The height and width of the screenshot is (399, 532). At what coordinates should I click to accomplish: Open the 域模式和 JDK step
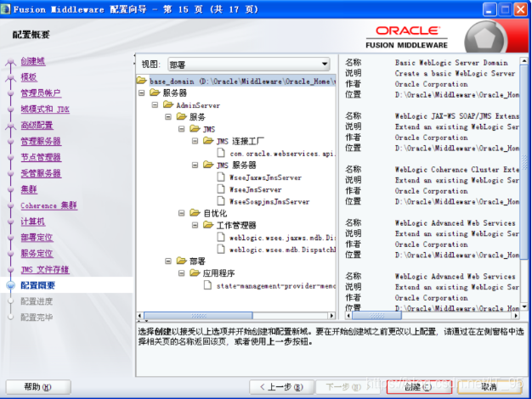[45, 109]
